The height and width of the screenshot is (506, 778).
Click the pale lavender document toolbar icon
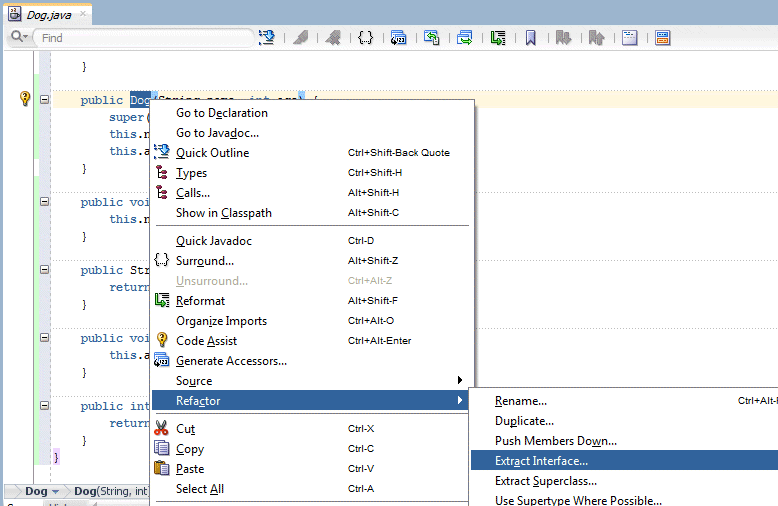[x=630, y=38]
